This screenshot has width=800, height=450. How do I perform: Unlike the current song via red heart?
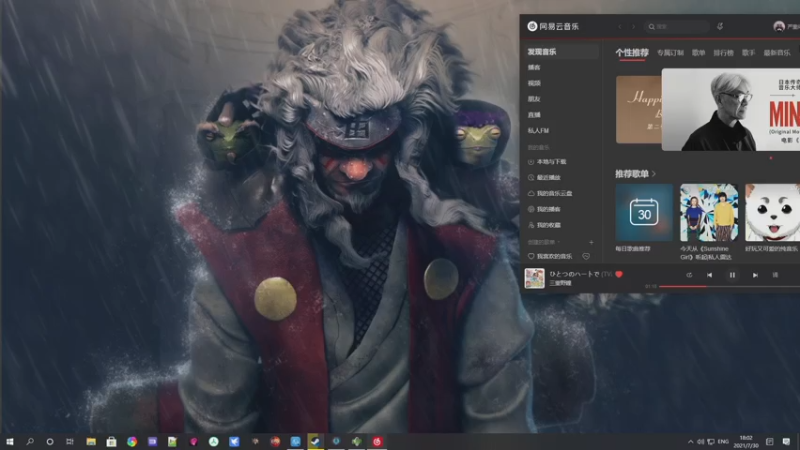click(619, 274)
